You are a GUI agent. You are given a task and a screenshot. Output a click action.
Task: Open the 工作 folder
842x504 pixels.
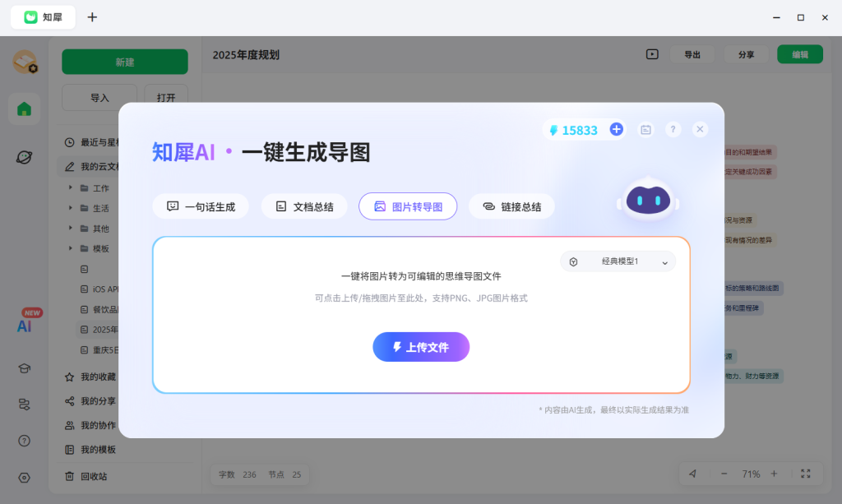coord(95,187)
